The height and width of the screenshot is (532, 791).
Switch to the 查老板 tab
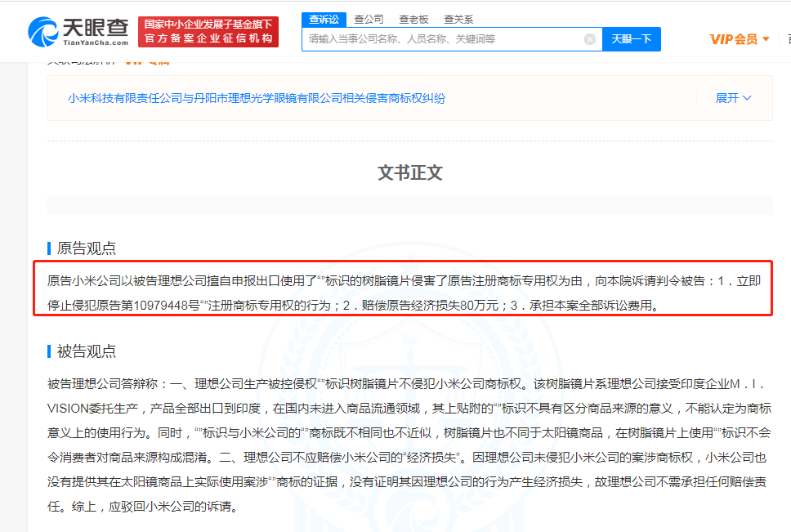(413, 20)
